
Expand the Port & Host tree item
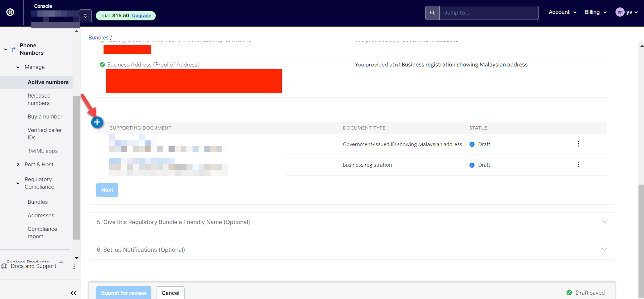(18, 164)
